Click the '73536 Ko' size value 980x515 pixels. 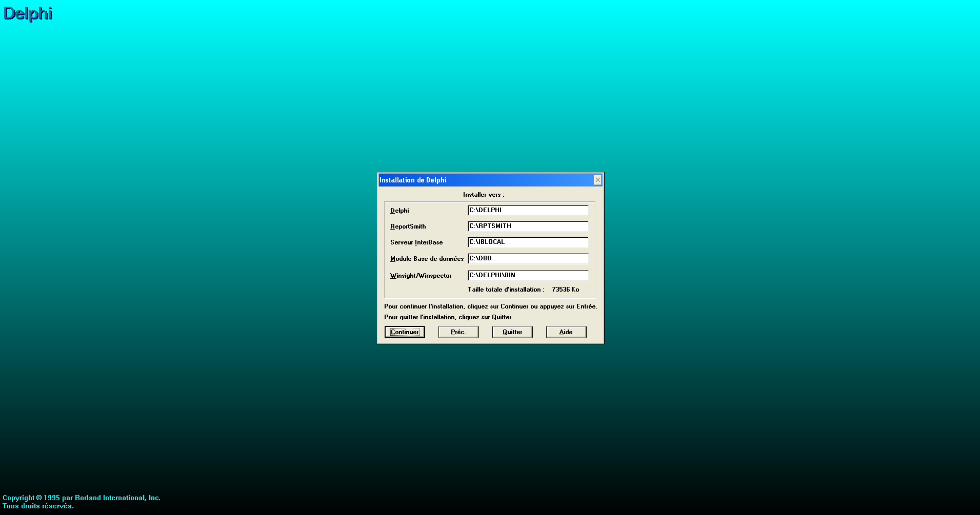pos(566,290)
